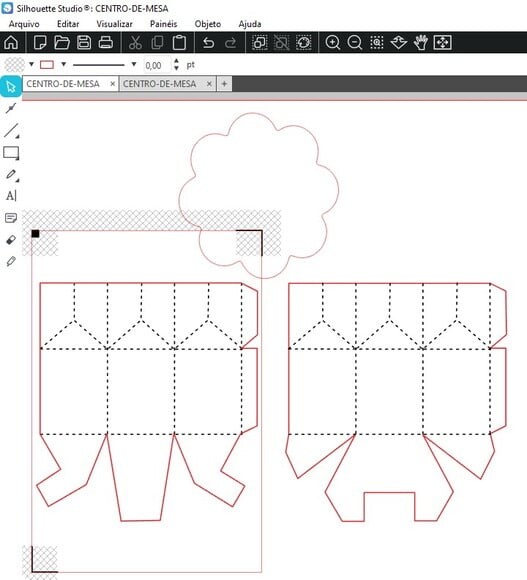Activate zoom selection tool

click(377, 43)
